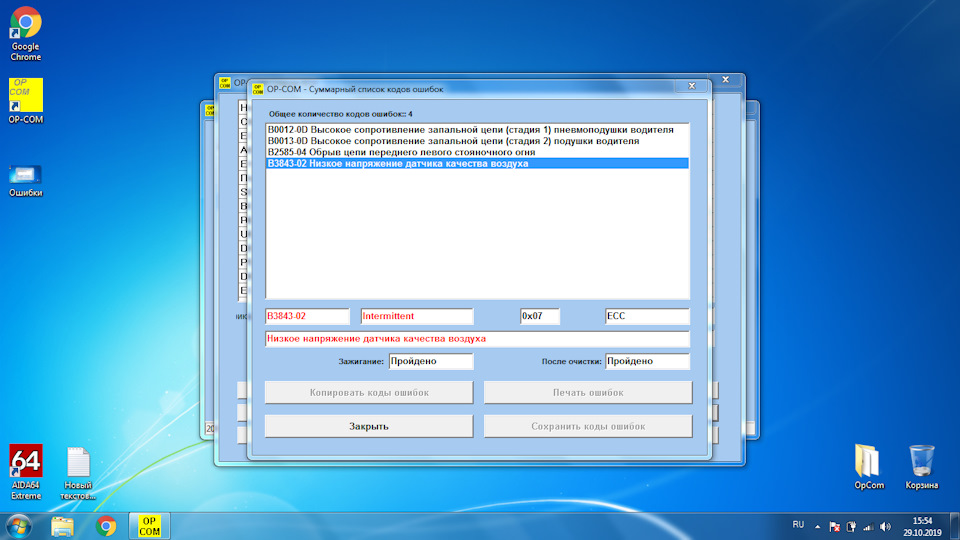Show hidden system tray icons
This screenshot has height=540, width=960.
point(818,526)
